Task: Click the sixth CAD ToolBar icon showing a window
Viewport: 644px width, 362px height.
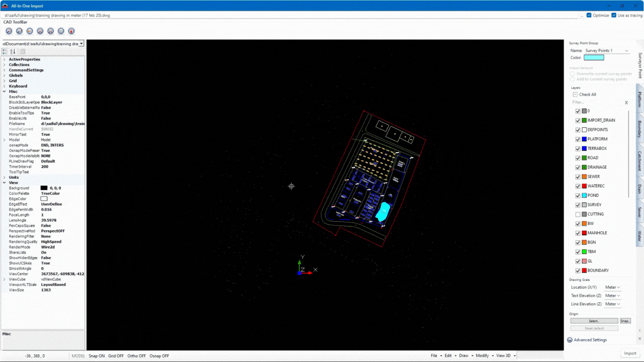Action: coord(61,31)
